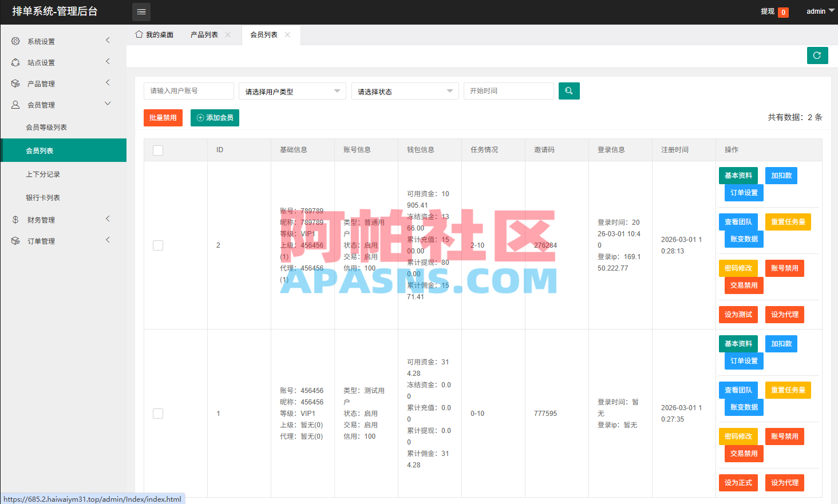
Task: Tick the select-all checkbox in table header
Action: [x=158, y=150]
